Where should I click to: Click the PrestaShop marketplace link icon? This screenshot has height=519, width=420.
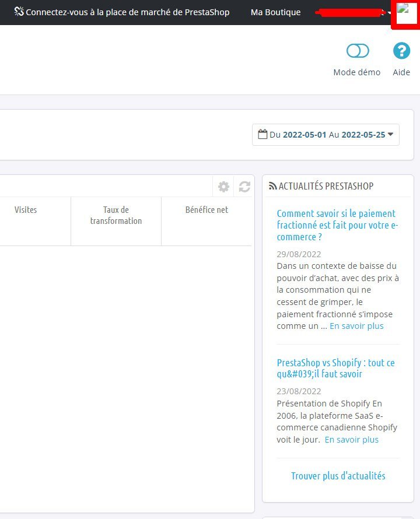pyautogui.click(x=19, y=12)
